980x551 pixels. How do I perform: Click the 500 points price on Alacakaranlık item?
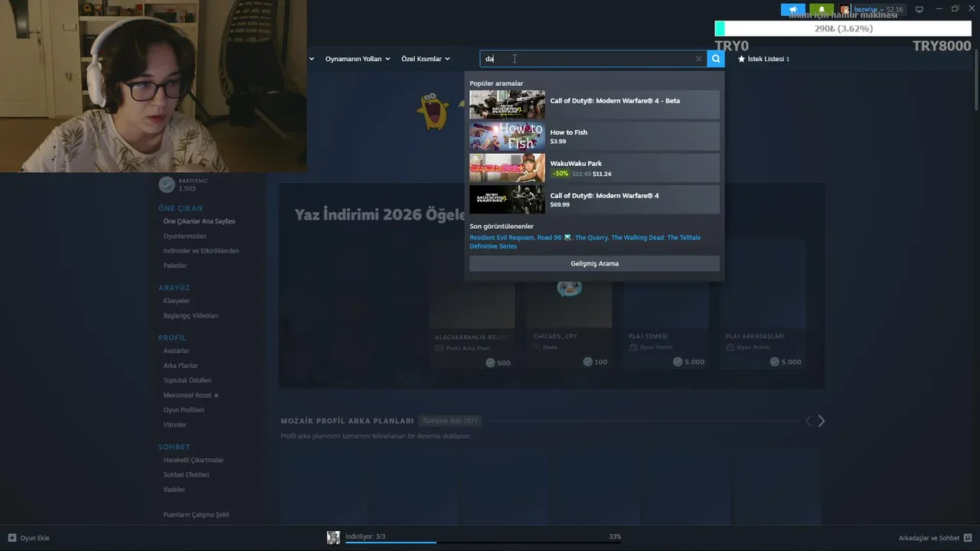[x=498, y=362]
